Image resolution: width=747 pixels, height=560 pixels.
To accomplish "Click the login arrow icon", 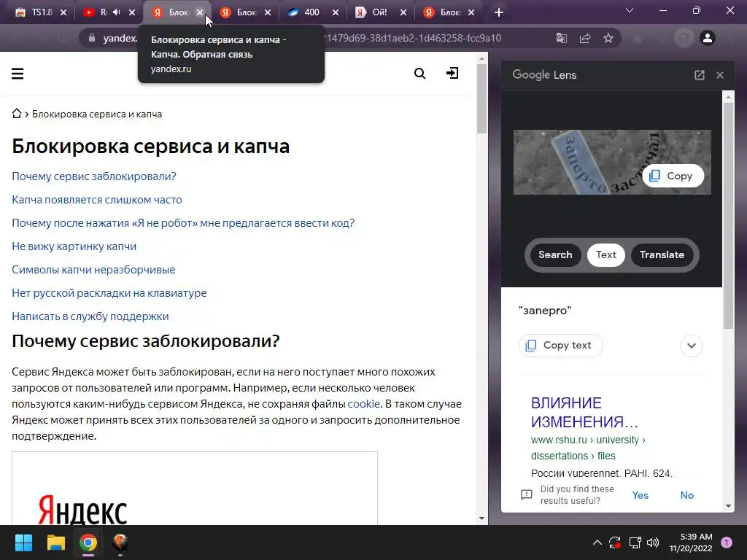I will coord(452,73).
